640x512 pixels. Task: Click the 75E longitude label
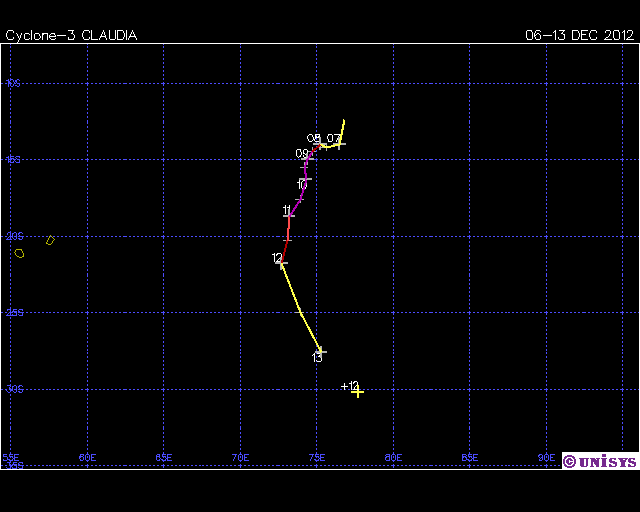316,458
